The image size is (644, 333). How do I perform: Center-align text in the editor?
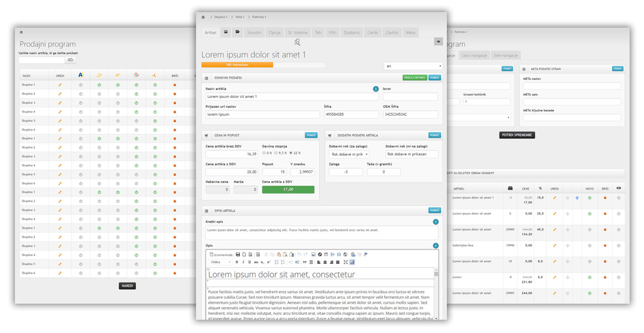(325, 262)
